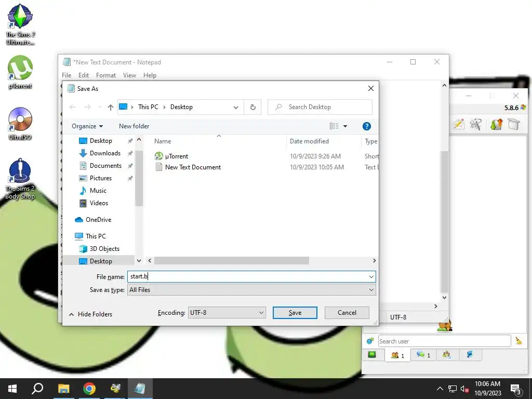
Task: Click the Cancel button
Action: (347, 312)
